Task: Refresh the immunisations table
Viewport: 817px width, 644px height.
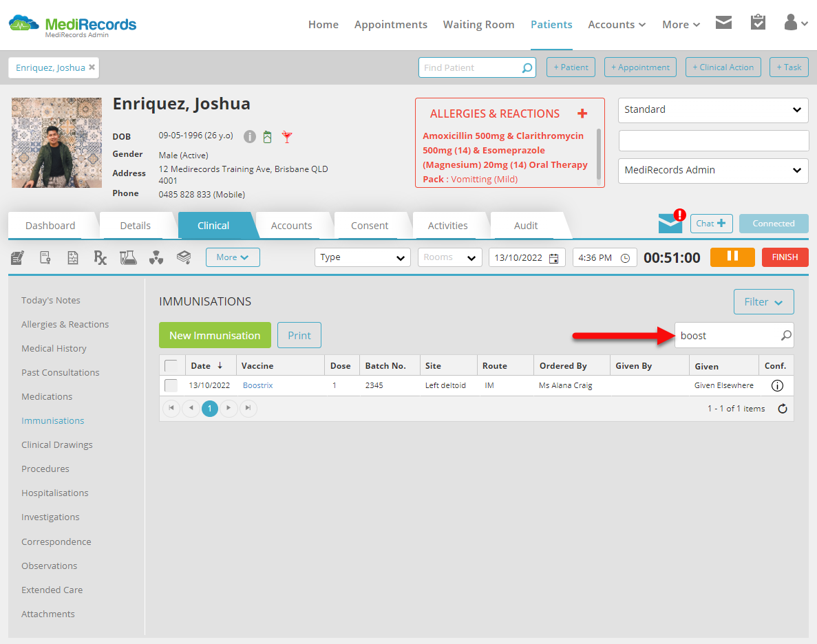Action: point(782,409)
